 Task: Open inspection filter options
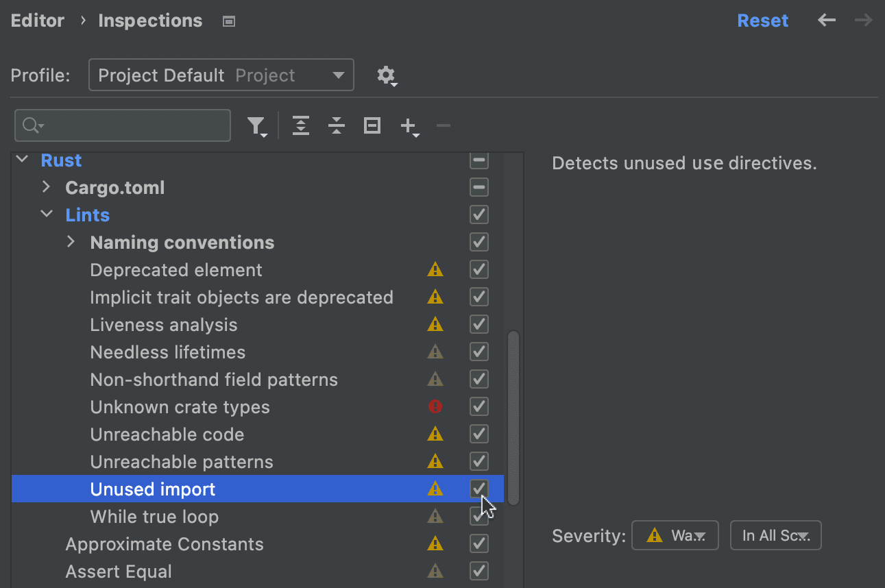coord(257,125)
